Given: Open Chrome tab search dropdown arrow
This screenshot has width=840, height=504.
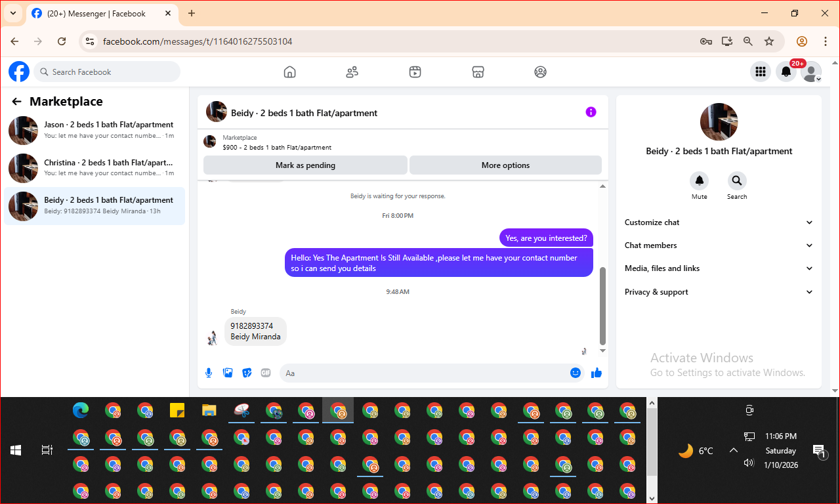Looking at the screenshot, I should pos(12,13).
